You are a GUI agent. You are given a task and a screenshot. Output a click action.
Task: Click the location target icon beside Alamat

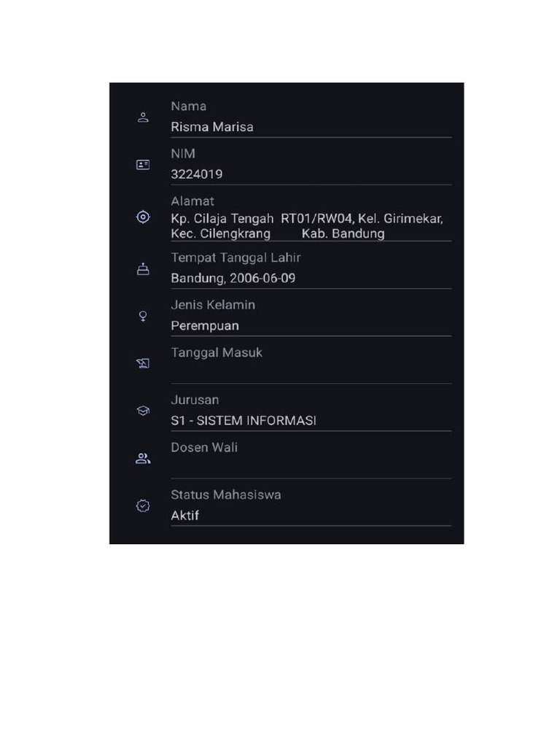click(x=143, y=217)
